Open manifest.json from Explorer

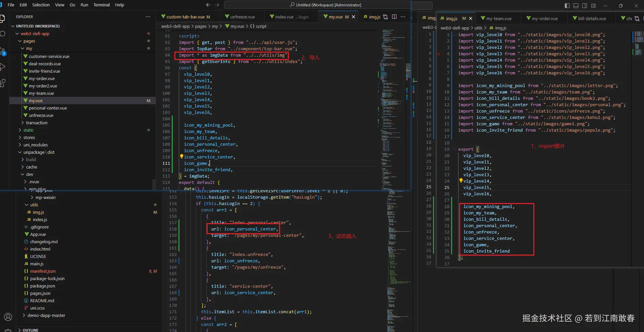pyautogui.click(x=43, y=271)
